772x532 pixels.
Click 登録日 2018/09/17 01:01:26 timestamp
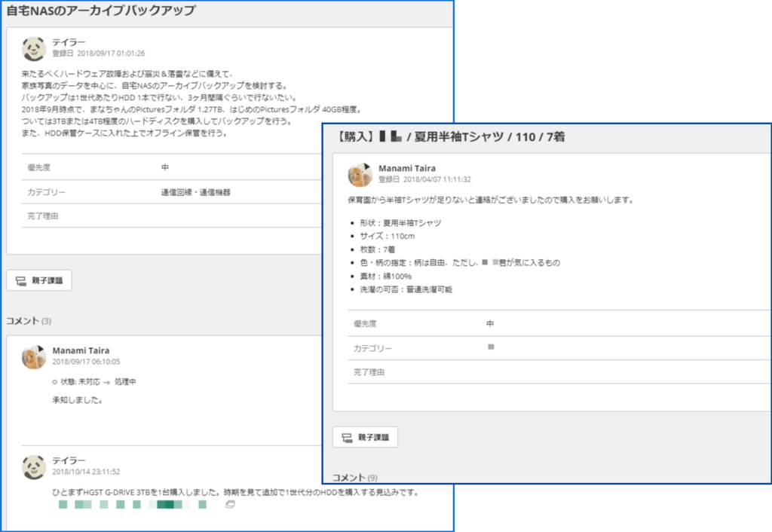point(99,54)
